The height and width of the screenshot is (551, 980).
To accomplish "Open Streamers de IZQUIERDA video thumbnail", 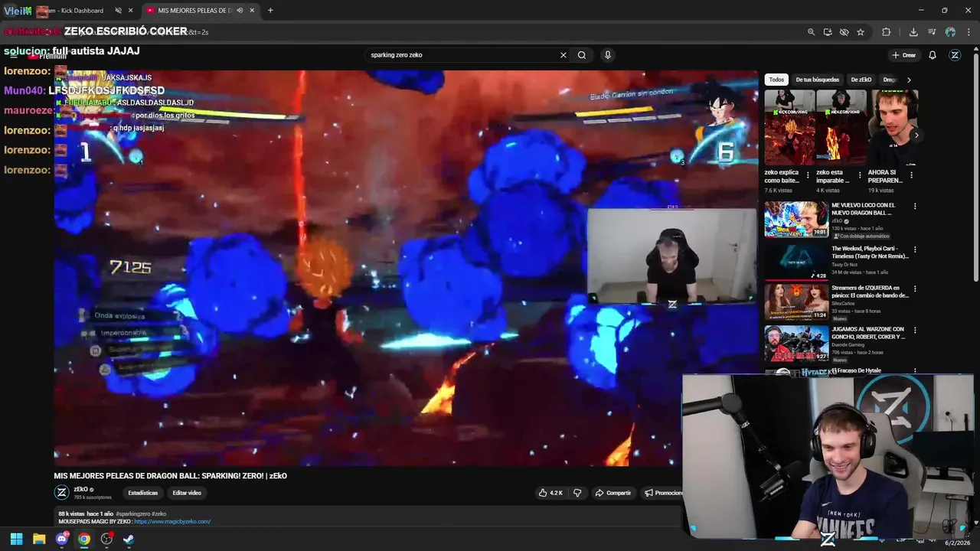I will pos(796,302).
